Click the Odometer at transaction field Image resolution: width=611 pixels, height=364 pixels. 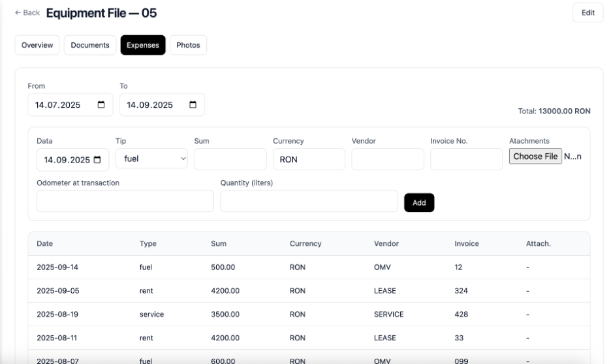coord(125,202)
